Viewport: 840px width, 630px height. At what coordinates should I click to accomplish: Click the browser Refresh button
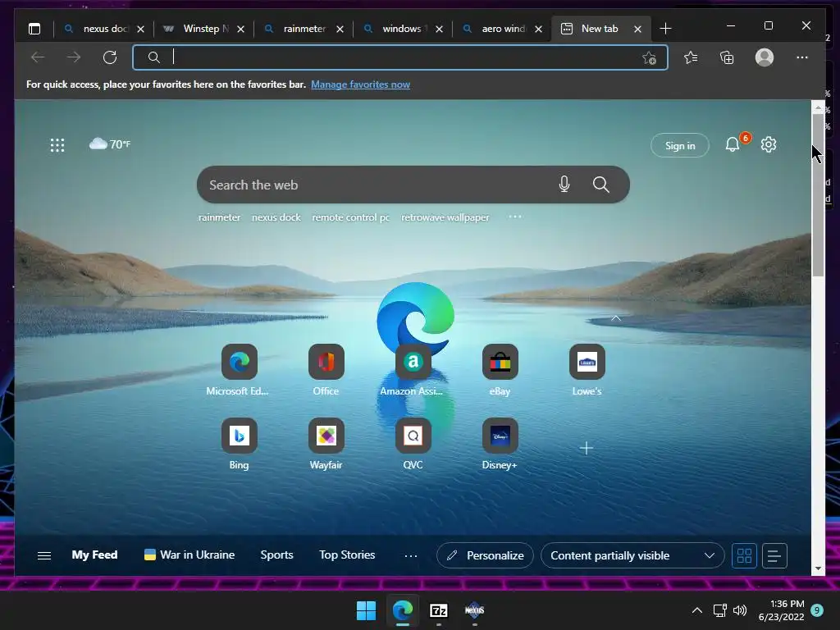110,57
